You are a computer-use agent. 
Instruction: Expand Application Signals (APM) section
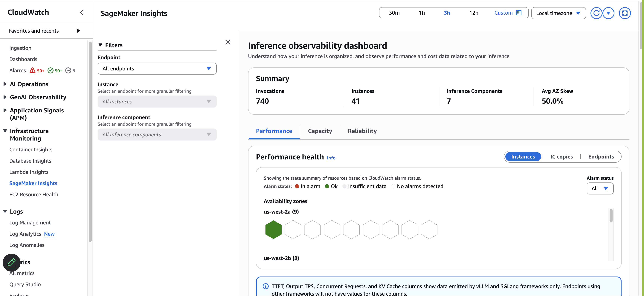point(5,110)
